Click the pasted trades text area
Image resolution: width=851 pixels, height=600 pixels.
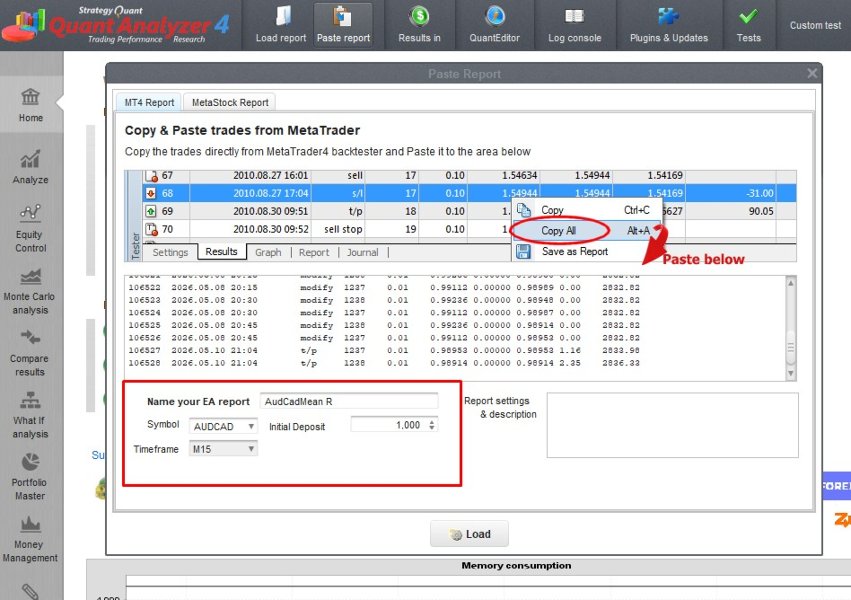point(455,328)
